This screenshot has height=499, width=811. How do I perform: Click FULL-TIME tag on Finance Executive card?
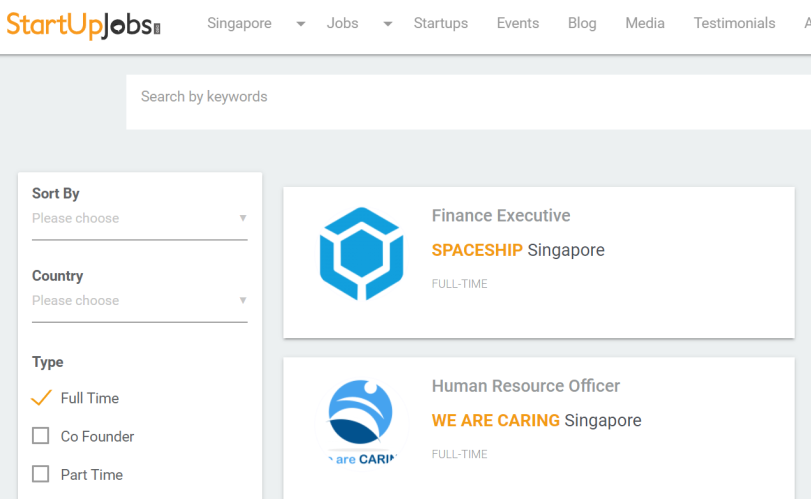point(460,284)
